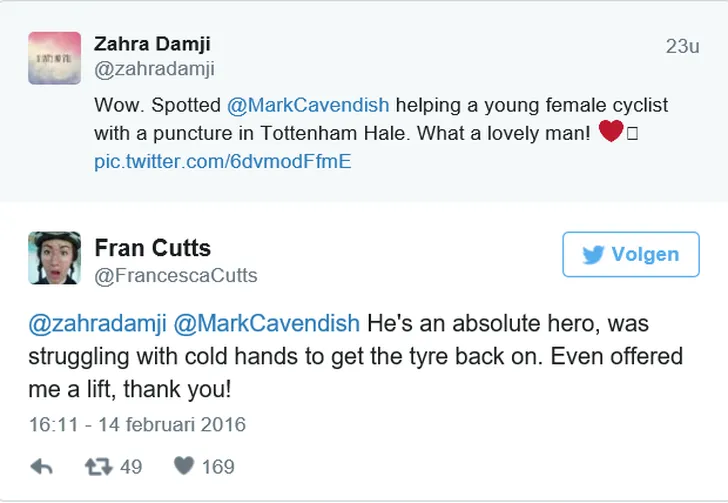Screen dimensions: 728x503
Task: Open the pic.twitter.com/6dvmodFfmE link
Action: 222,160
